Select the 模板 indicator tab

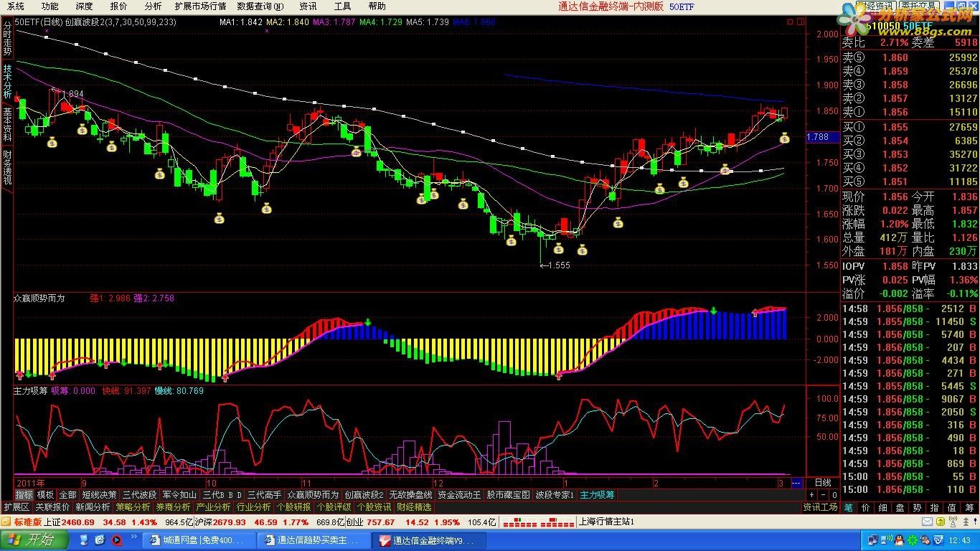coord(45,495)
